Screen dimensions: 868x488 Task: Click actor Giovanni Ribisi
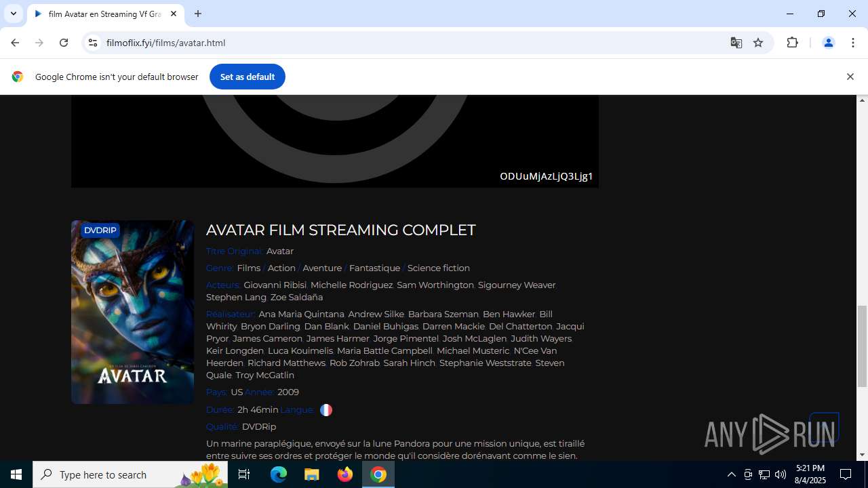point(275,285)
